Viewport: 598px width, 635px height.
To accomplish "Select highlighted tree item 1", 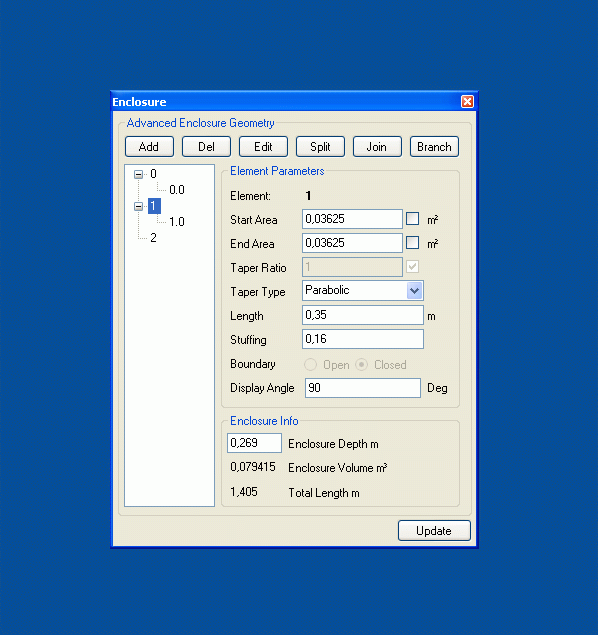I will click(154, 206).
